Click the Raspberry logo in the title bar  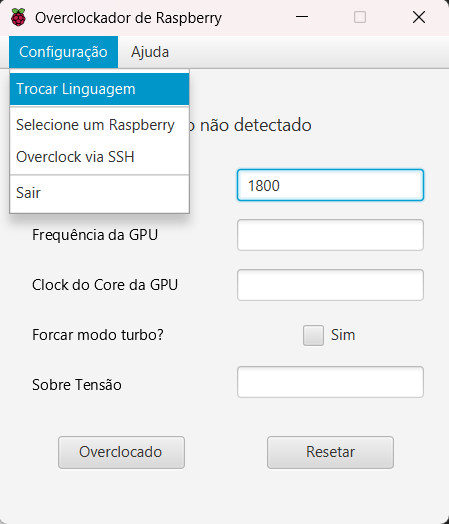(x=18, y=17)
